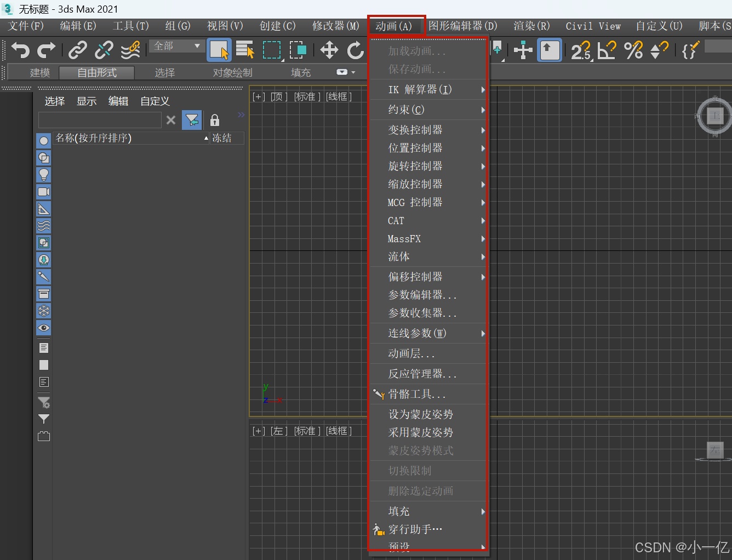Screen dimensions: 732x560
Task: Toggle the 2.5D Snaps icon
Action: (581, 50)
